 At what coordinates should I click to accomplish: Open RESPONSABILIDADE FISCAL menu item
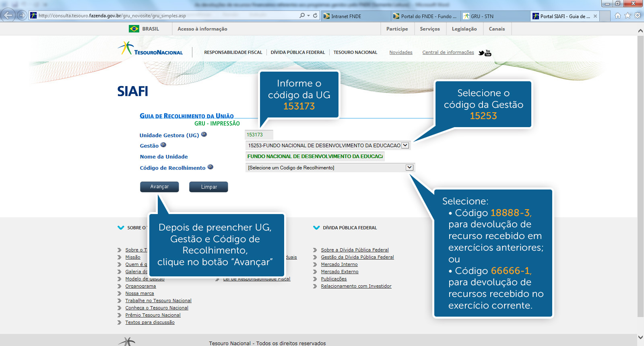click(233, 52)
